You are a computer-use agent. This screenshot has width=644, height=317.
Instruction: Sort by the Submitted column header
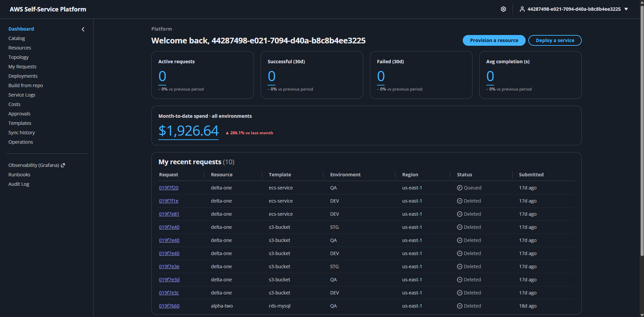531,175
